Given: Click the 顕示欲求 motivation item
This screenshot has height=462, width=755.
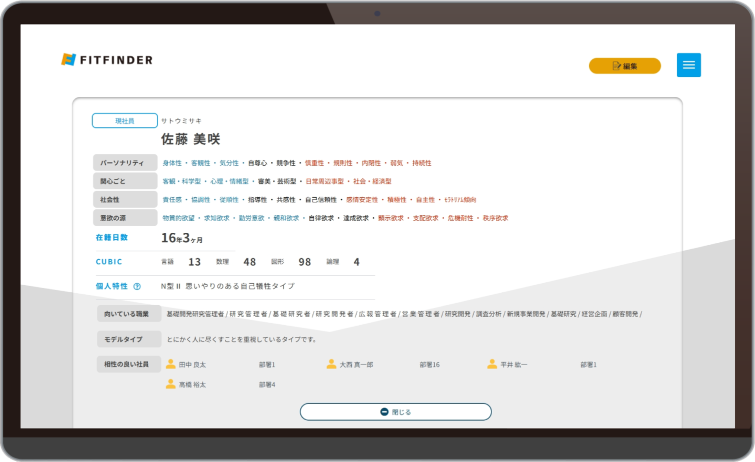Looking at the screenshot, I should 391,218.
